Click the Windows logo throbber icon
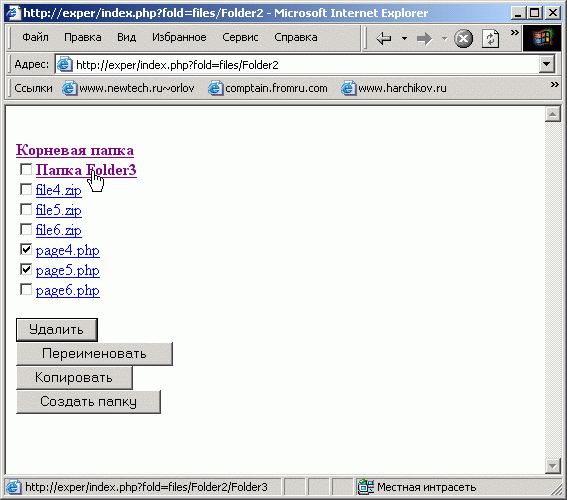This screenshot has height=500, width=567. pyautogui.click(x=541, y=38)
